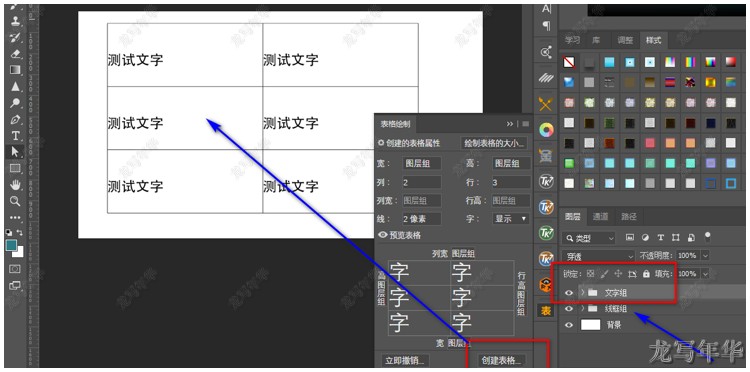Select the Eraser tool

[x=15, y=54]
